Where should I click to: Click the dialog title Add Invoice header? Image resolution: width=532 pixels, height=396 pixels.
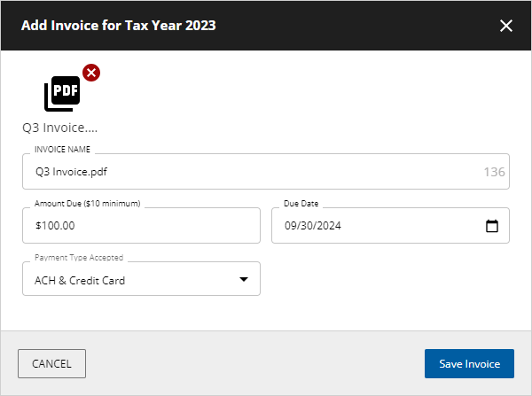[119, 26]
